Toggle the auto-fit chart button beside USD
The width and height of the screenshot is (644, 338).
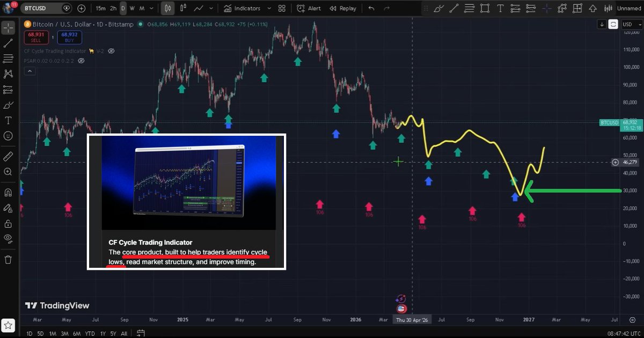point(613,24)
